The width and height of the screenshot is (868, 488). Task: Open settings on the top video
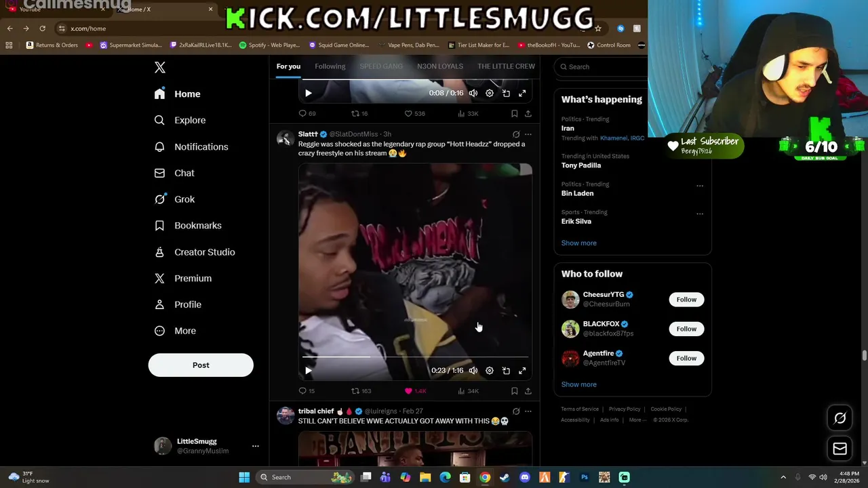pyautogui.click(x=490, y=93)
